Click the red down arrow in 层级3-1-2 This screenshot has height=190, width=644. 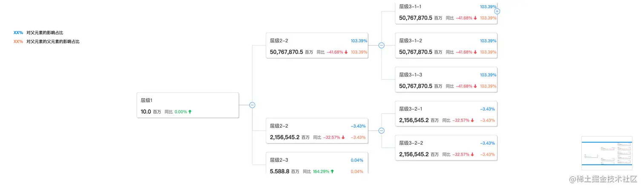475,52
